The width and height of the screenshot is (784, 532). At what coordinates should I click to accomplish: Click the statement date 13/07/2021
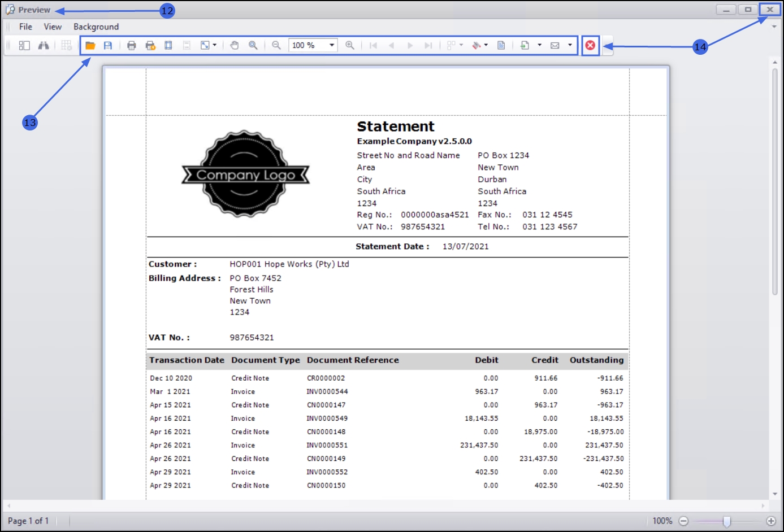coord(466,246)
